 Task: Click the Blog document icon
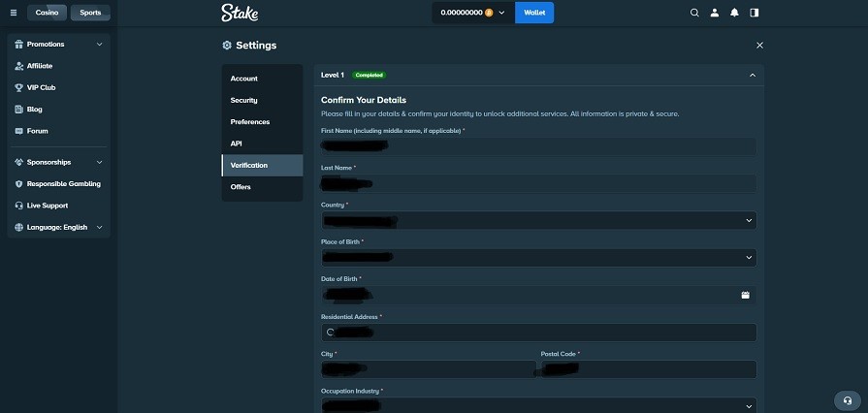click(x=18, y=109)
